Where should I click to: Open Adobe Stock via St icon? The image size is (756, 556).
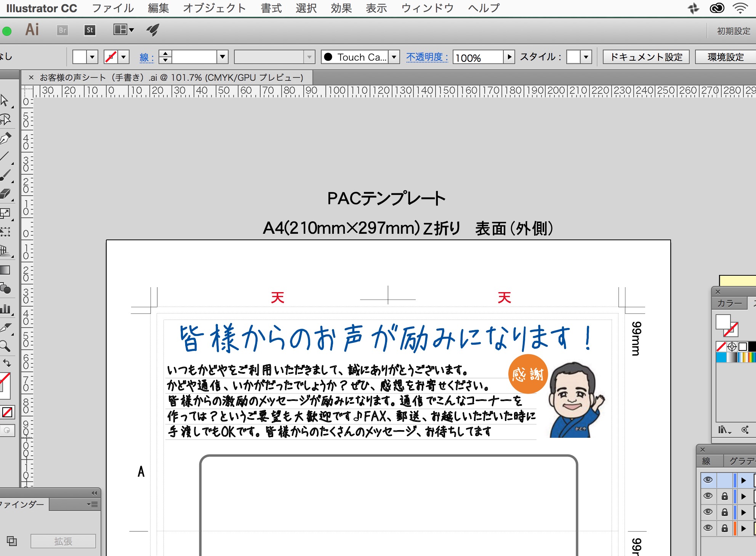pos(90,30)
